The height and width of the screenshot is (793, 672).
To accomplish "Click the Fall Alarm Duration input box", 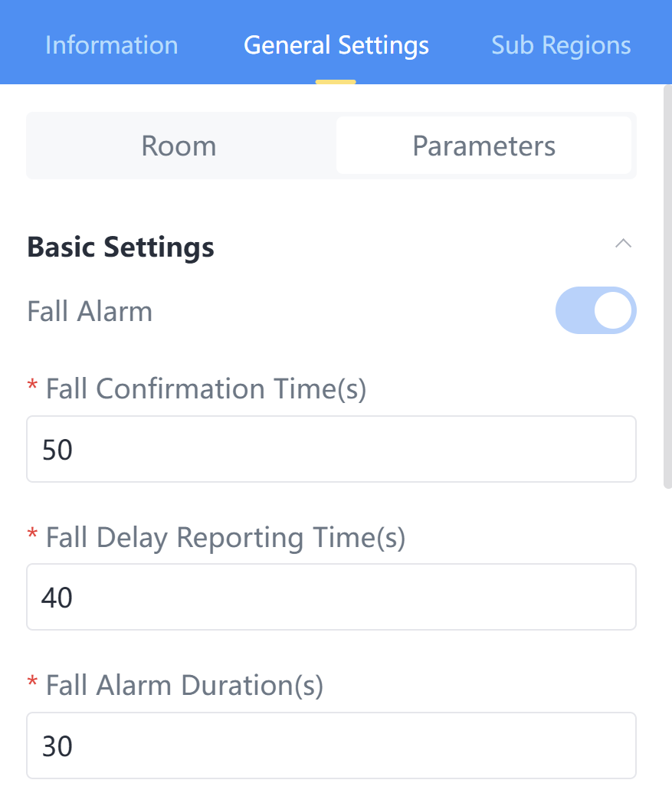I will point(331,745).
